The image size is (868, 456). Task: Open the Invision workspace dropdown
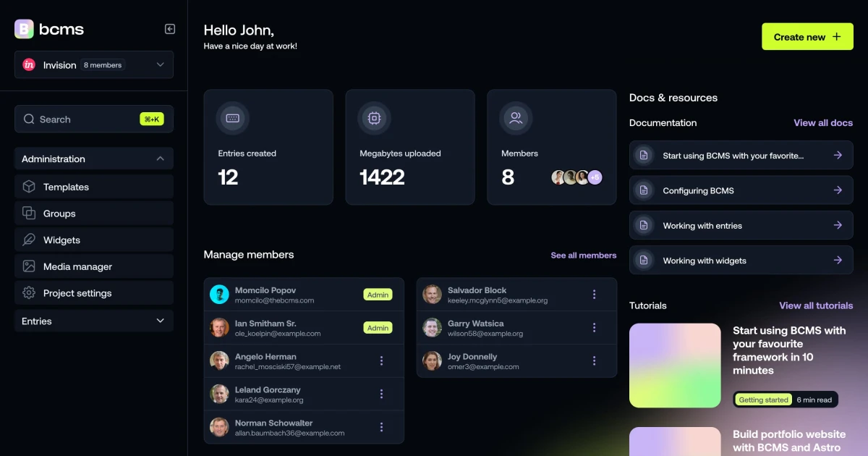(94, 64)
